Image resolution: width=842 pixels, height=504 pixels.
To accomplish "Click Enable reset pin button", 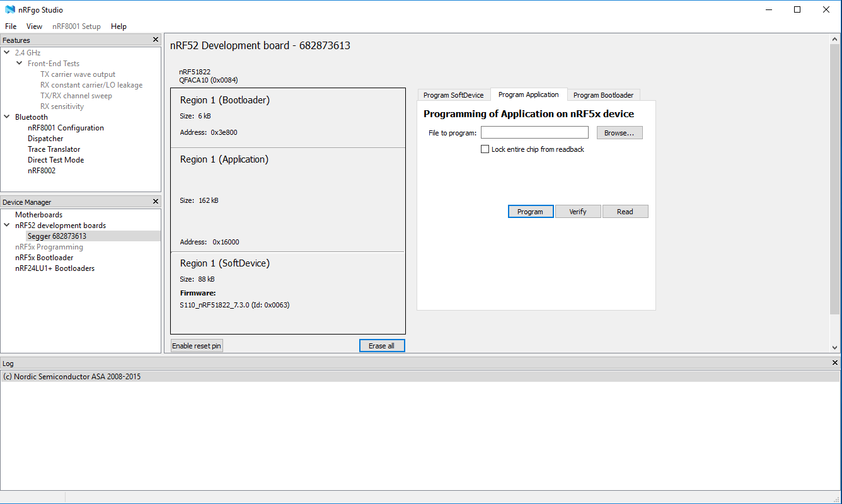I will [197, 346].
